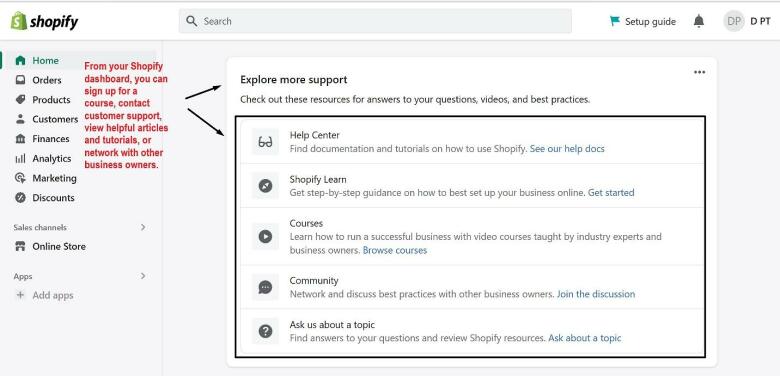Screen dimensions: 780x376
Task: Expand the Sales channels chevron
Action: tap(143, 227)
